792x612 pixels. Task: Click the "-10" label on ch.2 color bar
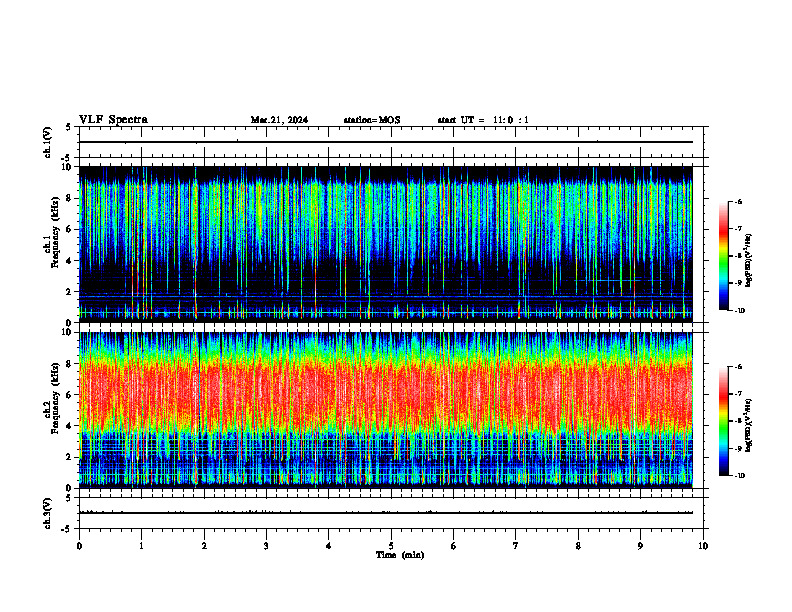(739, 476)
